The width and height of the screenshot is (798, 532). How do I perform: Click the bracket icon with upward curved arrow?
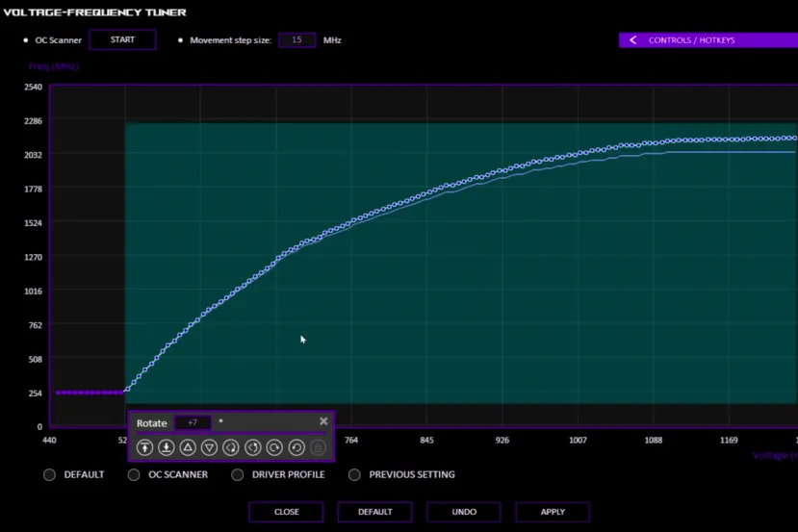[x=253, y=447]
